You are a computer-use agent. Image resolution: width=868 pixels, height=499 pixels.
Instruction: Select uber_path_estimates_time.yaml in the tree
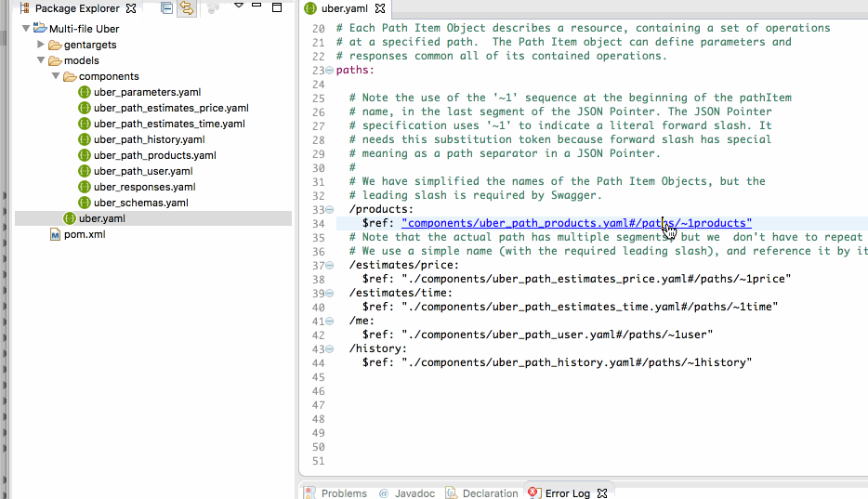pyautogui.click(x=169, y=124)
